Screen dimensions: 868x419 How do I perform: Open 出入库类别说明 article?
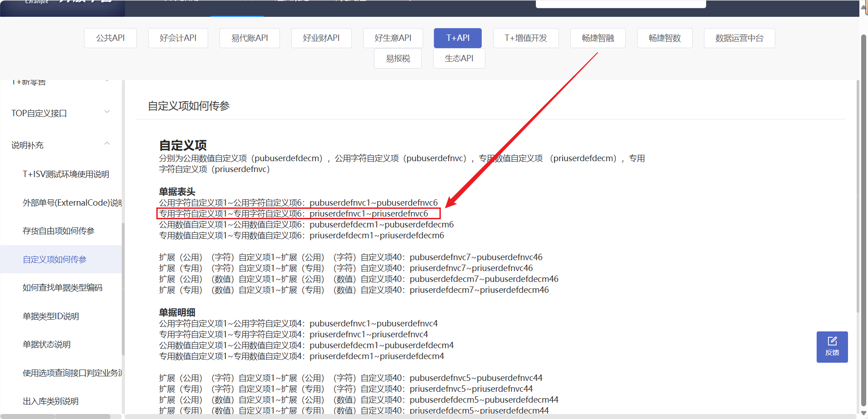[x=51, y=401]
